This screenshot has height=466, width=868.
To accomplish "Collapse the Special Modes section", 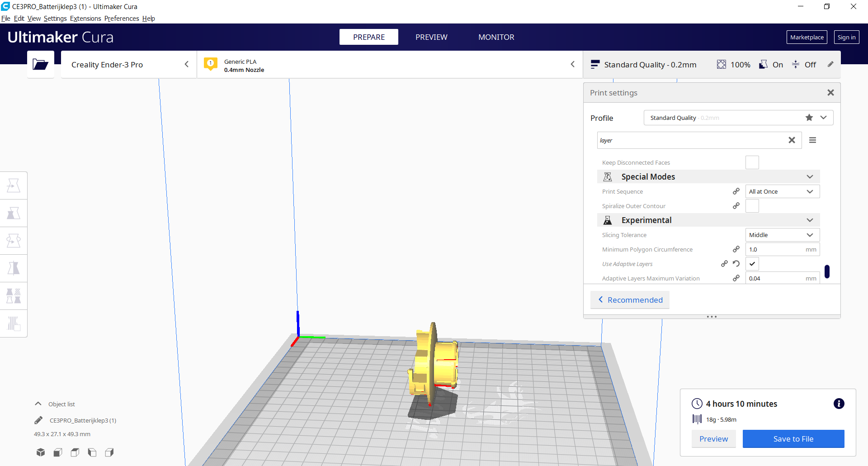I will (708, 176).
